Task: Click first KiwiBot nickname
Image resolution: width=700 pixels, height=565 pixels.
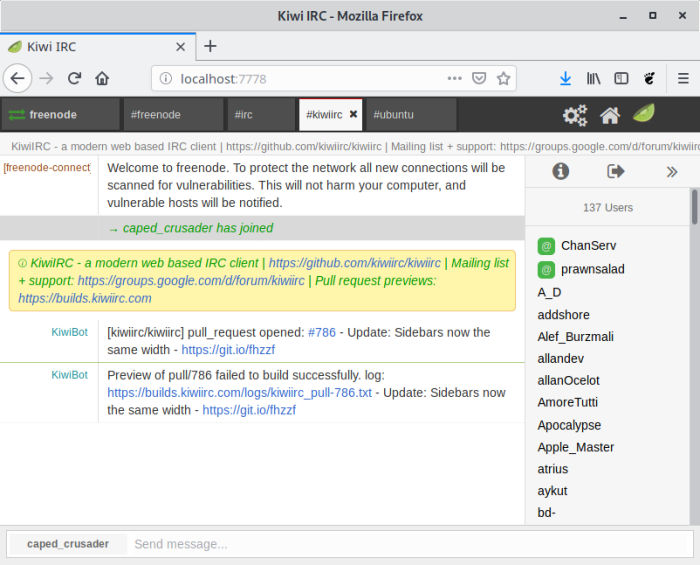Action: click(69, 332)
